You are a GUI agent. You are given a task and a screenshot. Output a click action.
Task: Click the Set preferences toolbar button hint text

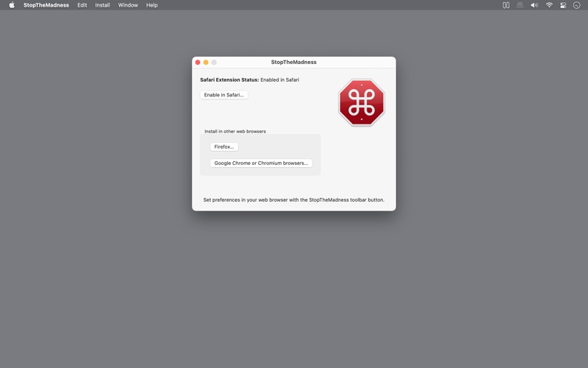click(x=293, y=199)
